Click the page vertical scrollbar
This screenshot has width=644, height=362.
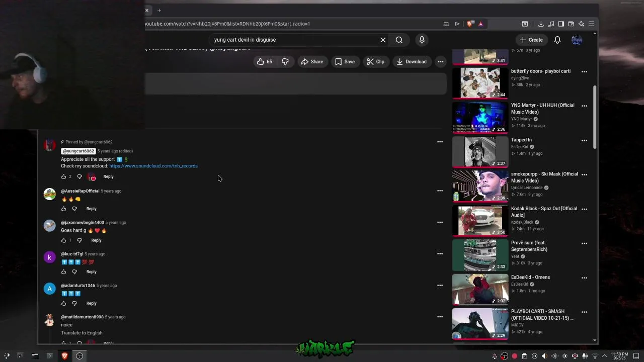click(x=595, y=117)
